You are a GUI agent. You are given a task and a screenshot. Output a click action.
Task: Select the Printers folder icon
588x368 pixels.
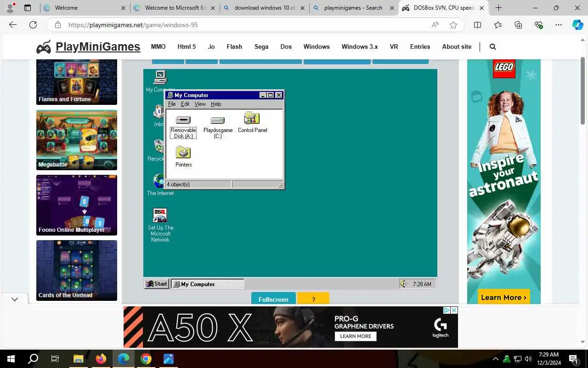[183, 157]
